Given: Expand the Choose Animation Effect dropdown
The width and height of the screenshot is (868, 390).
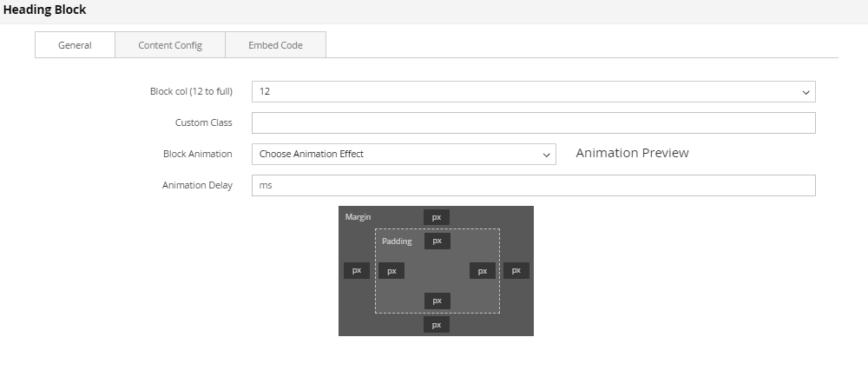Looking at the screenshot, I should click(404, 154).
